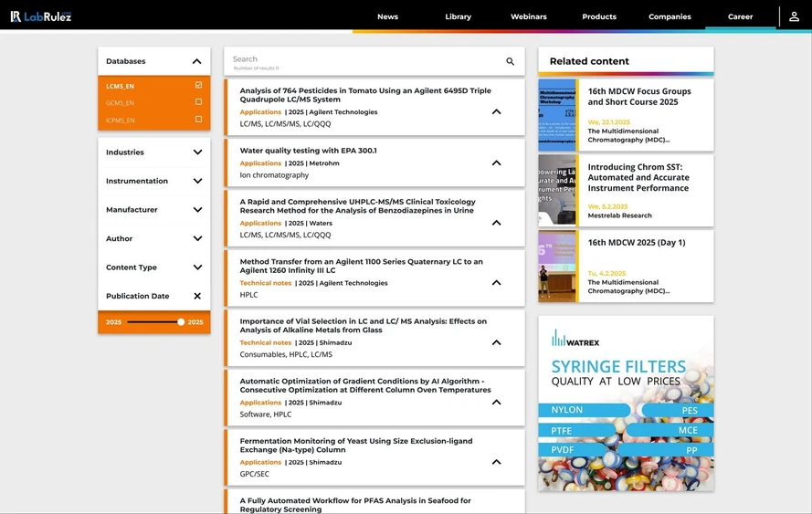Click the Publication Date slider handle
Viewport: 812px width, 514px height.
(181, 322)
